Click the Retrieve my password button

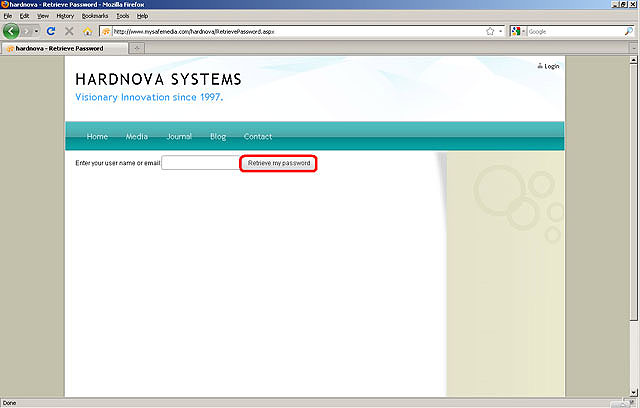[280, 162]
